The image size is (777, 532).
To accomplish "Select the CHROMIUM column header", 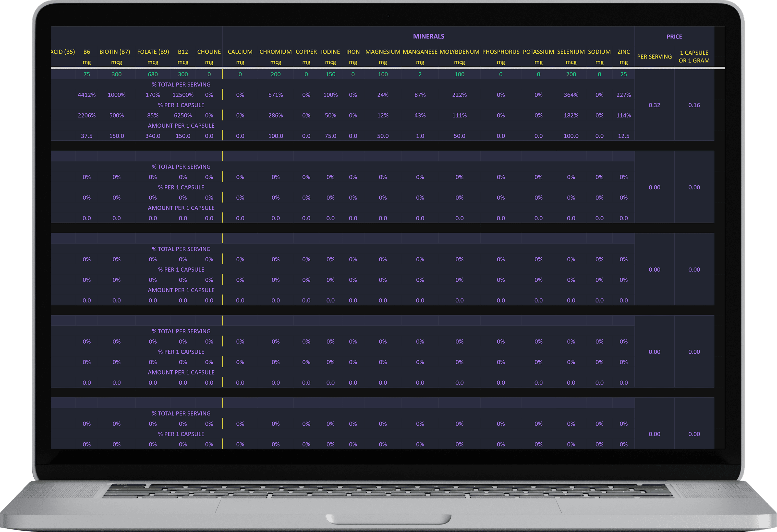I will click(x=276, y=52).
